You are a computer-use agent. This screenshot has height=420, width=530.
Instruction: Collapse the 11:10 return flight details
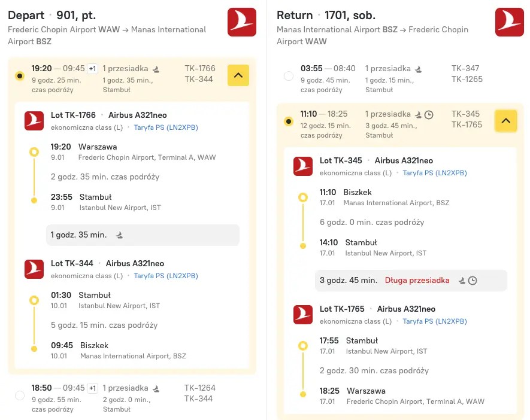(x=505, y=121)
